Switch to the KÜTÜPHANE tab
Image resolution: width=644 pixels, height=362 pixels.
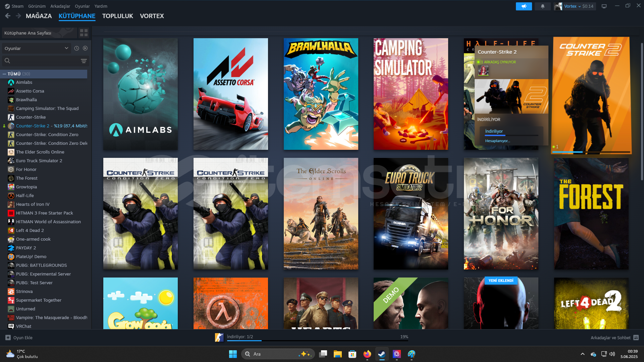click(77, 16)
